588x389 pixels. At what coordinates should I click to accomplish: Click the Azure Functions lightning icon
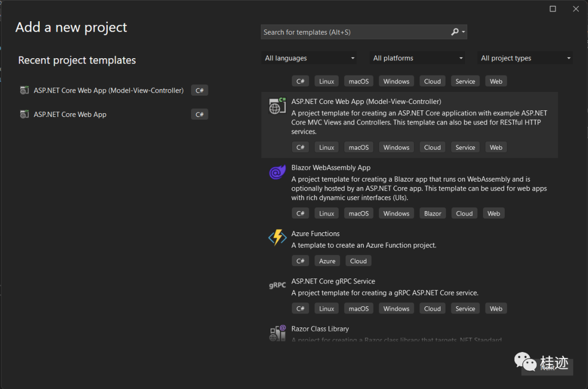[278, 238]
